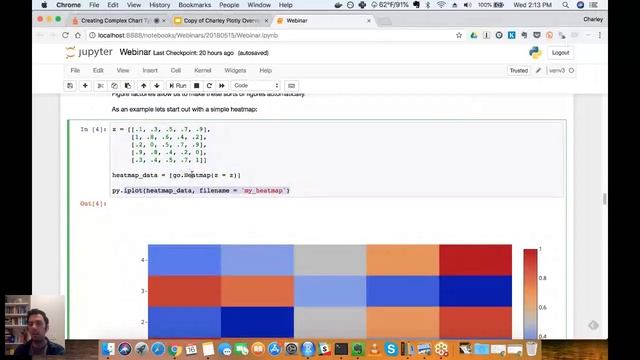Click the Trusted notebook indicator
This screenshot has width=640, height=360.
[x=519, y=71]
